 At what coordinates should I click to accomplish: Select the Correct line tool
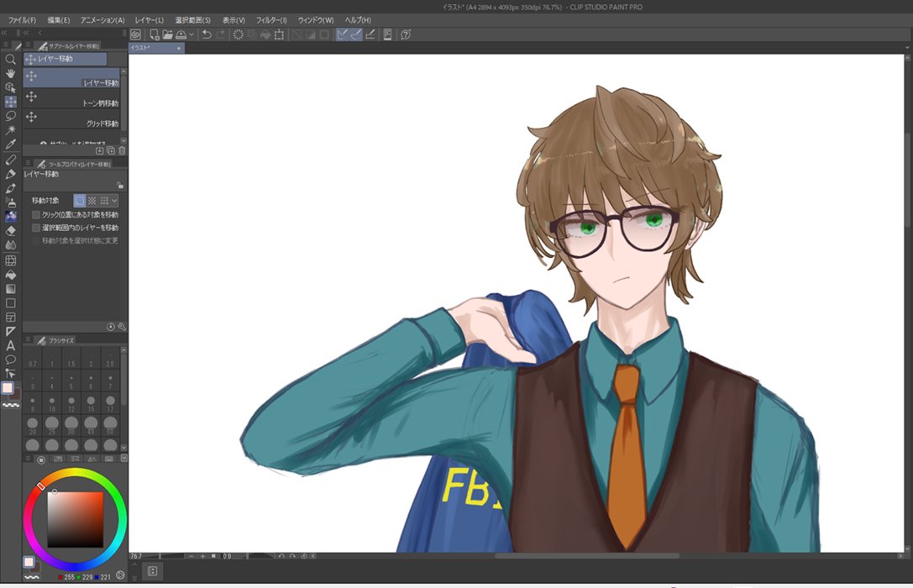tap(10, 373)
